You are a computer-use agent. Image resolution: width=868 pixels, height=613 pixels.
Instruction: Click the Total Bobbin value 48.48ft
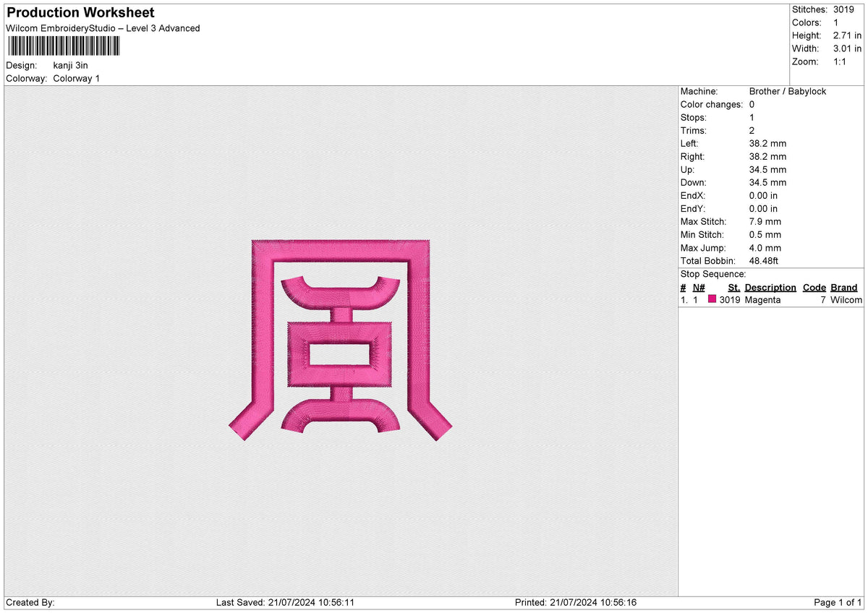(x=764, y=261)
